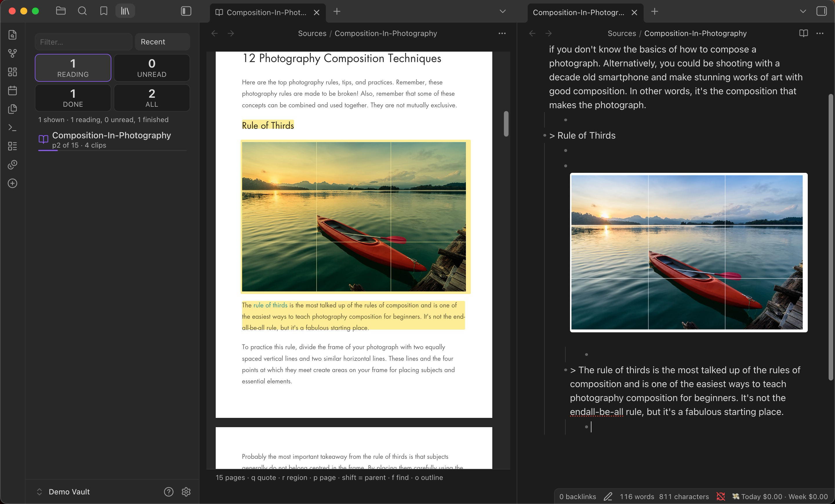Click the embedded kayak image in the note
Viewport: 835px width, 504px height.
coord(689,252)
